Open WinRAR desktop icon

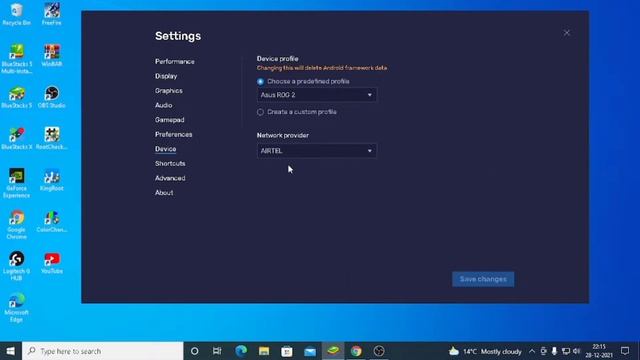[x=52, y=56]
